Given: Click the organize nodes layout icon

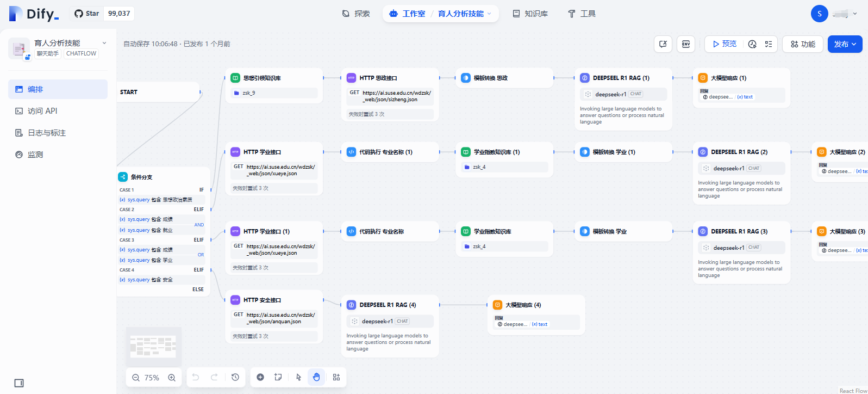Looking at the screenshot, I should pyautogui.click(x=336, y=377).
